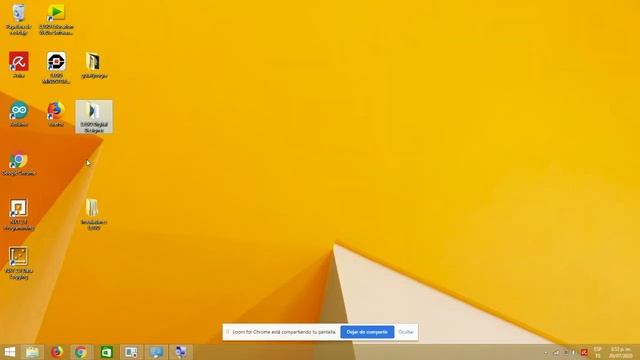Select the upper orange-square programmer shortcut
640x360 pixels.
pyautogui.click(x=18, y=214)
